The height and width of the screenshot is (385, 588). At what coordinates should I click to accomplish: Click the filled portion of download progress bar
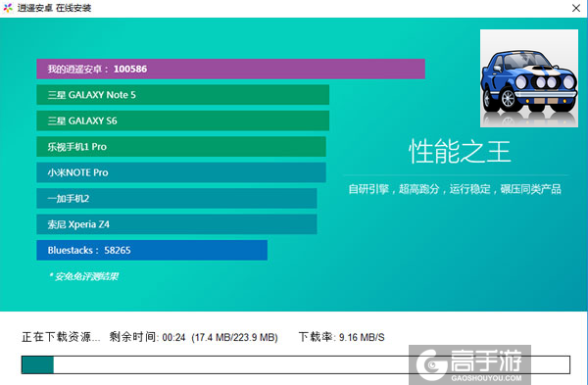37,364
